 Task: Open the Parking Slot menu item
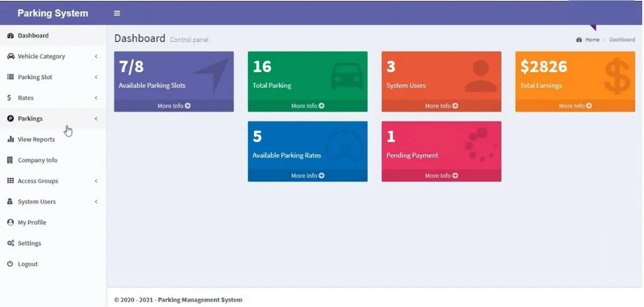35,77
